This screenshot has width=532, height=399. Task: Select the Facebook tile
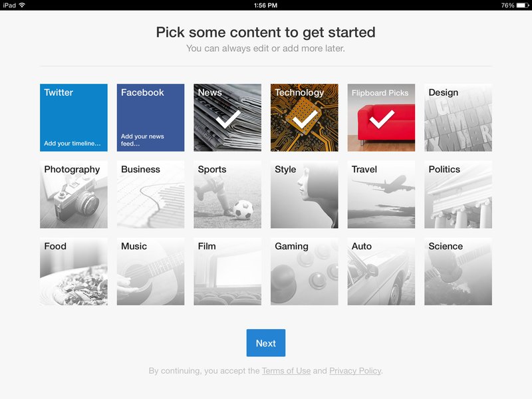[x=151, y=118]
